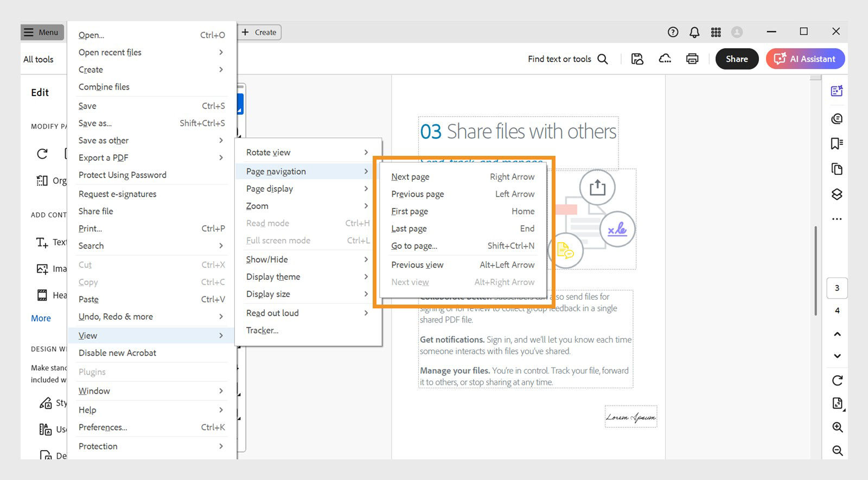Viewport: 868px width, 480px height.
Task: Expand the Rotate view submenu
Action: (x=308, y=153)
